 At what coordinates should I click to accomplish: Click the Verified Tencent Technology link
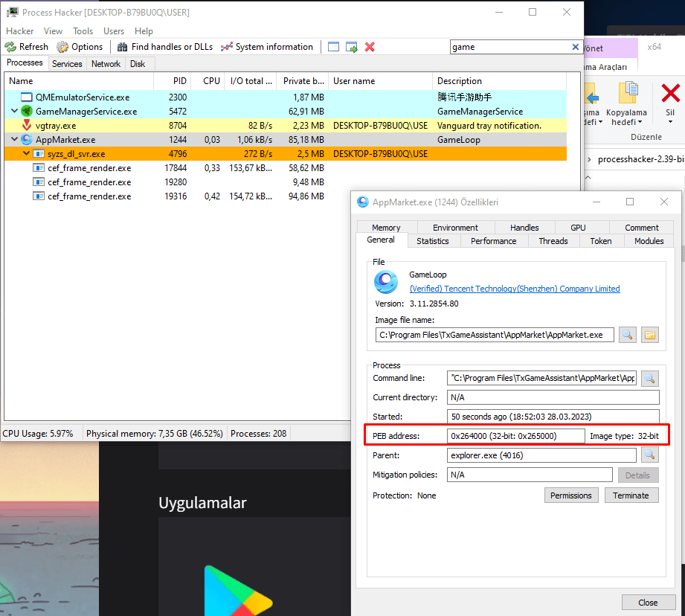[515, 289]
